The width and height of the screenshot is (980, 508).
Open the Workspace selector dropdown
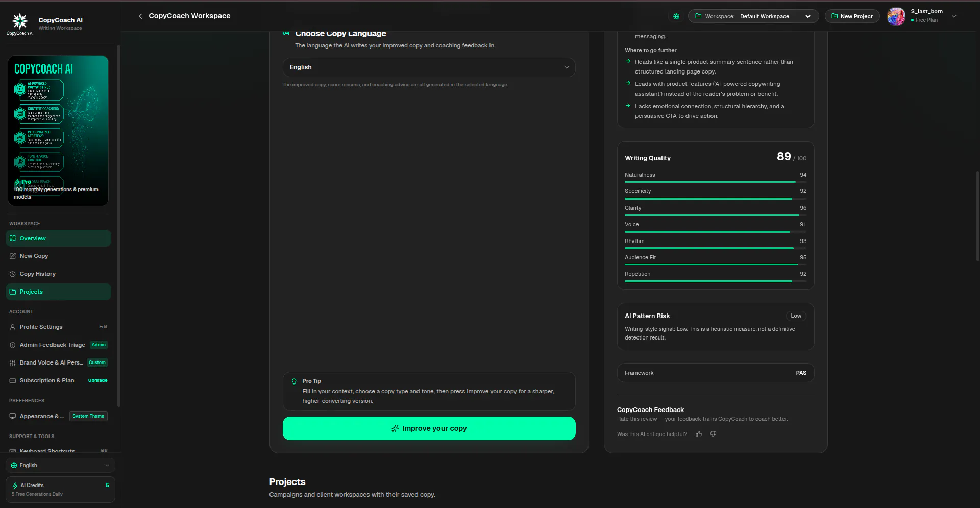pyautogui.click(x=753, y=16)
